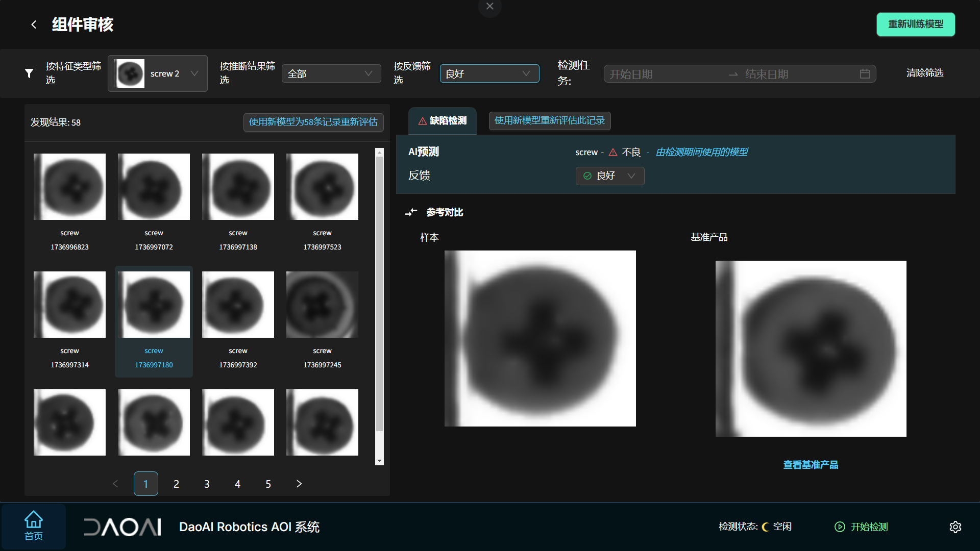980x551 pixels.
Task: Select the 缺陷检测 tab
Action: 443,121
